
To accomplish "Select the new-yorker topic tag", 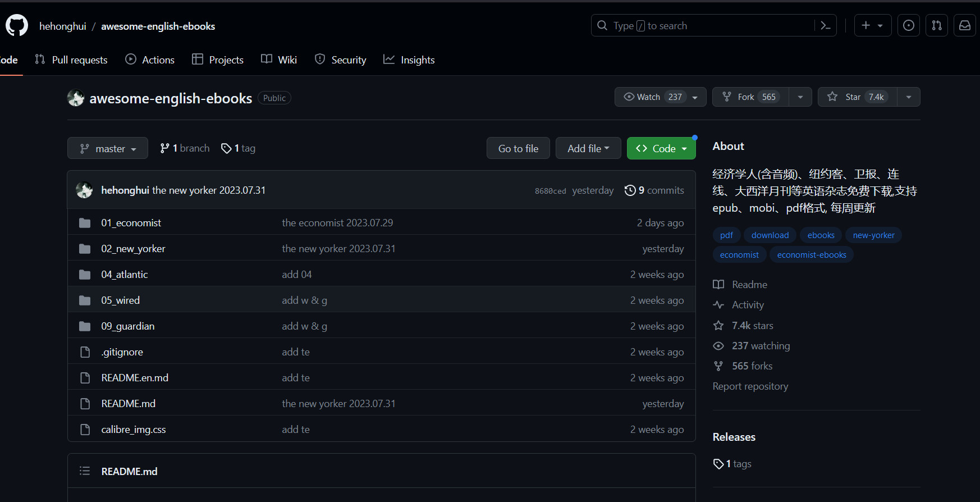I will click(874, 235).
